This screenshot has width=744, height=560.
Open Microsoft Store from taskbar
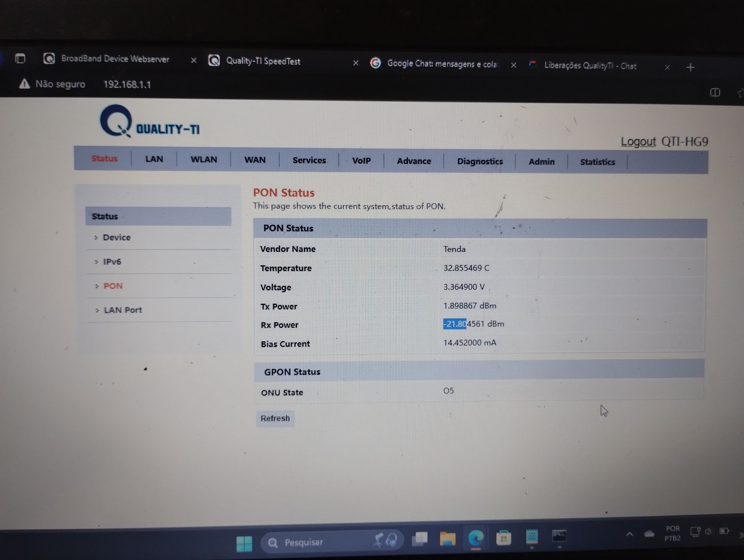pos(503,538)
